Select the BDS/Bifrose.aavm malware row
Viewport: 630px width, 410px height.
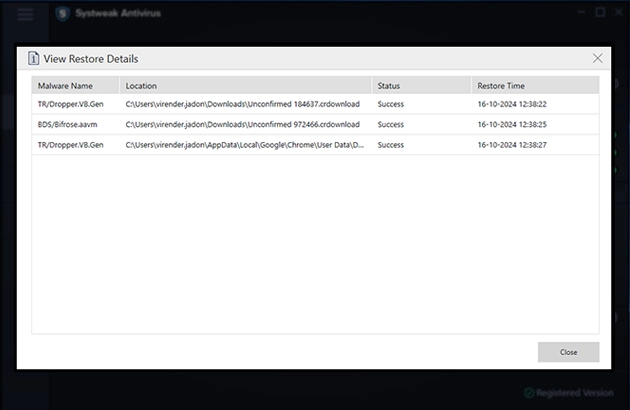70,124
